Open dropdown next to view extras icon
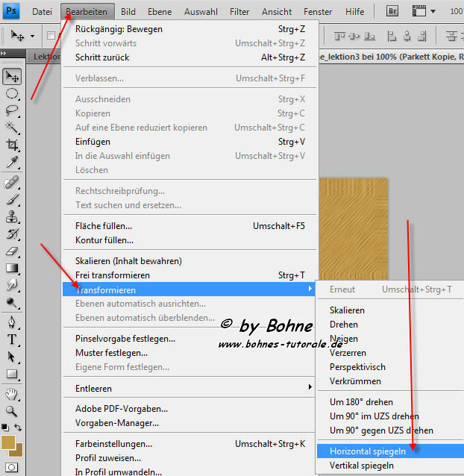Screen dimensions: 464x476 pyautogui.click(x=433, y=11)
